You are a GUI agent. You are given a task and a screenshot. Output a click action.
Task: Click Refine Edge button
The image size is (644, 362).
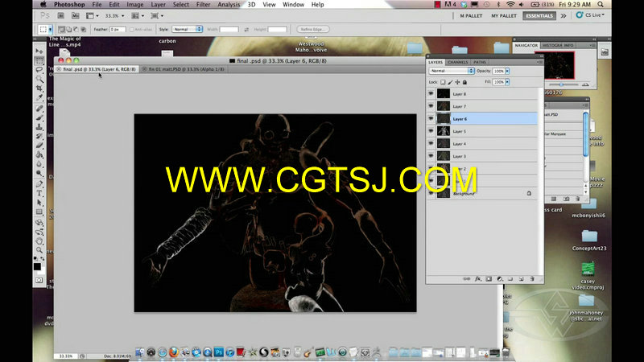point(313,30)
